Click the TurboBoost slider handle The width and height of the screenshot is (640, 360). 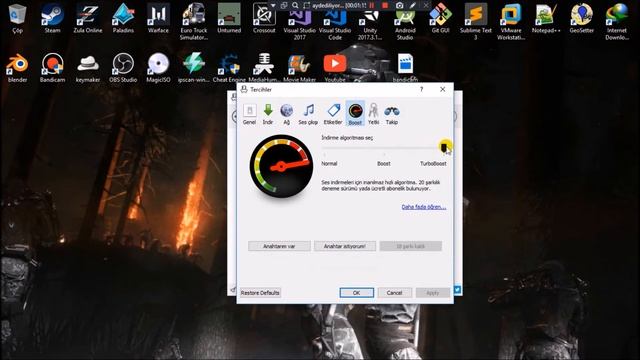tap(444, 147)
